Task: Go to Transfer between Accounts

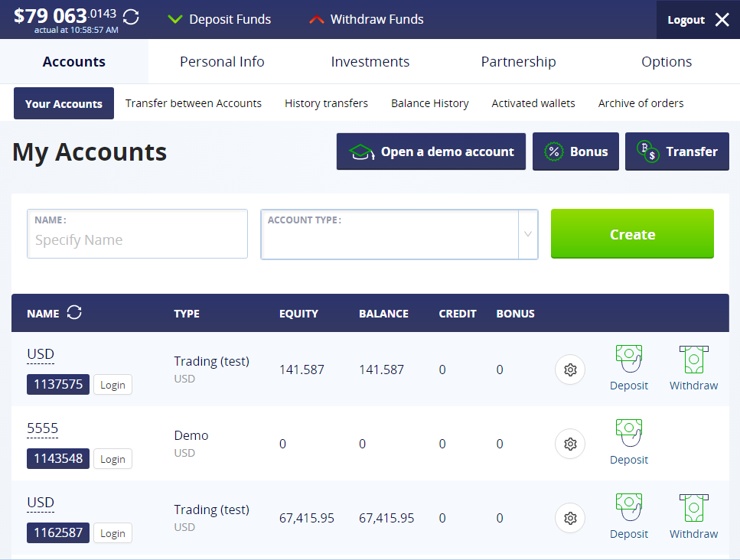Action: coord(193,103)
